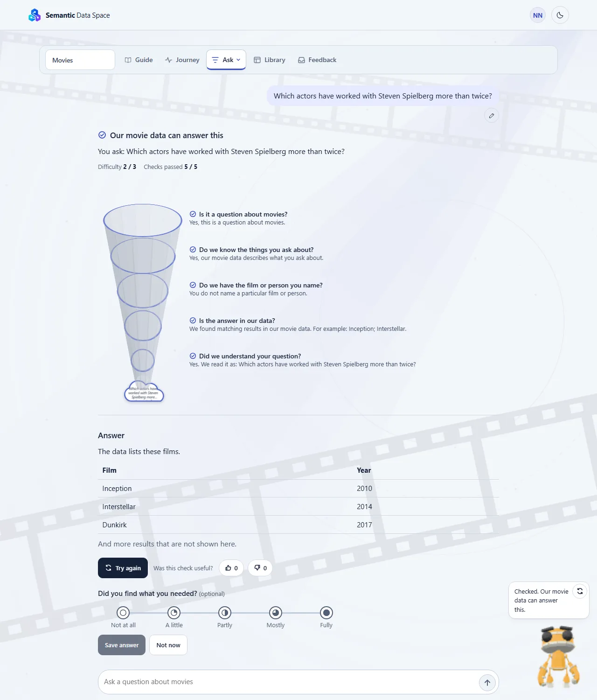Open the Feedback tab
The image size is (597, 700).
click(317, 60)
